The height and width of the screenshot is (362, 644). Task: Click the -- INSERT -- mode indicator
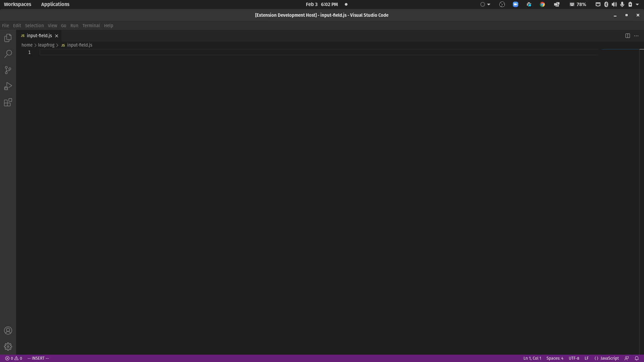coord(38,358)
